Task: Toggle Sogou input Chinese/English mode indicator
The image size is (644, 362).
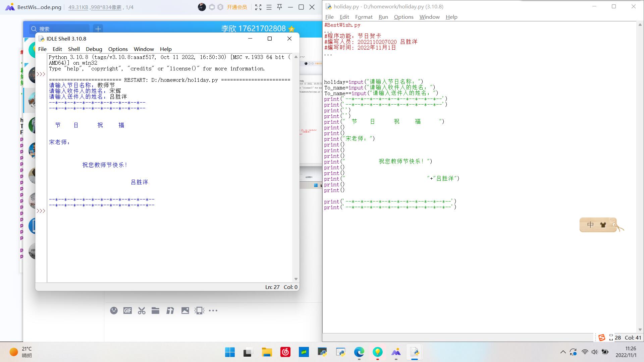Action: (590, 225)
